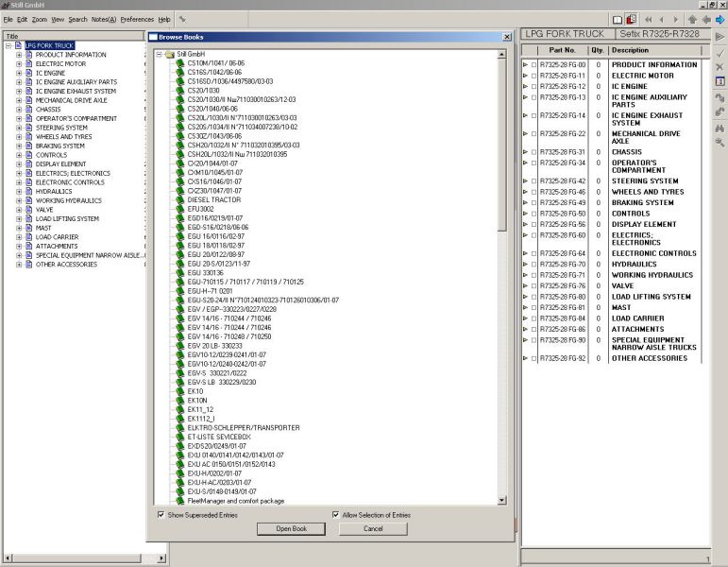Collapse the LPG FORK TRUCK root node
Screen dimensions: 728x567
8,45
